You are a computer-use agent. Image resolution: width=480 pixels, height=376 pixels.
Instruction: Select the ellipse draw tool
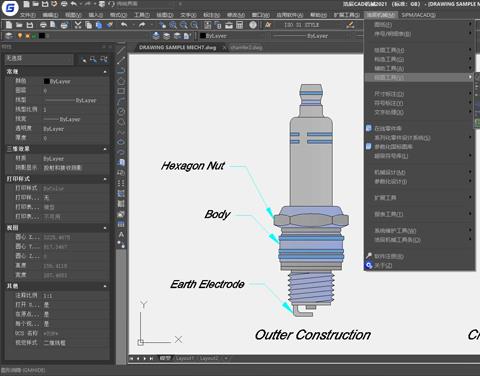pos(121,142)
